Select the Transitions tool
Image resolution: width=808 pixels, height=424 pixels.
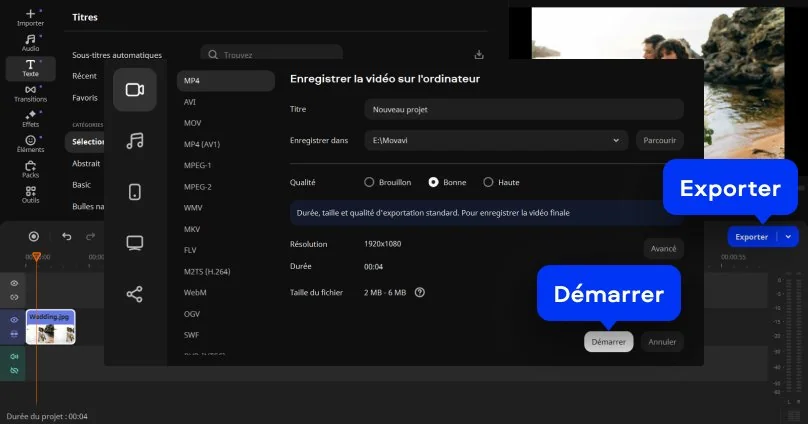coord(30,93)
